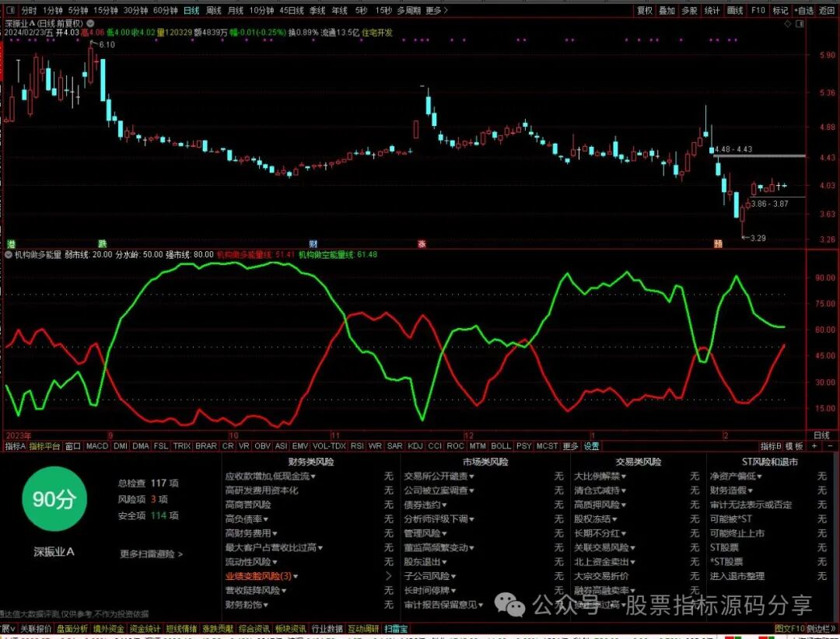Toggle the 侧边栏 sidebar

(821, 629)
